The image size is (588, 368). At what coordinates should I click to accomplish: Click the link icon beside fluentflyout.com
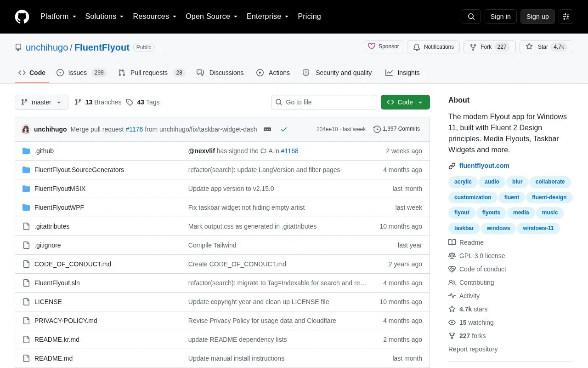point(452,166)
